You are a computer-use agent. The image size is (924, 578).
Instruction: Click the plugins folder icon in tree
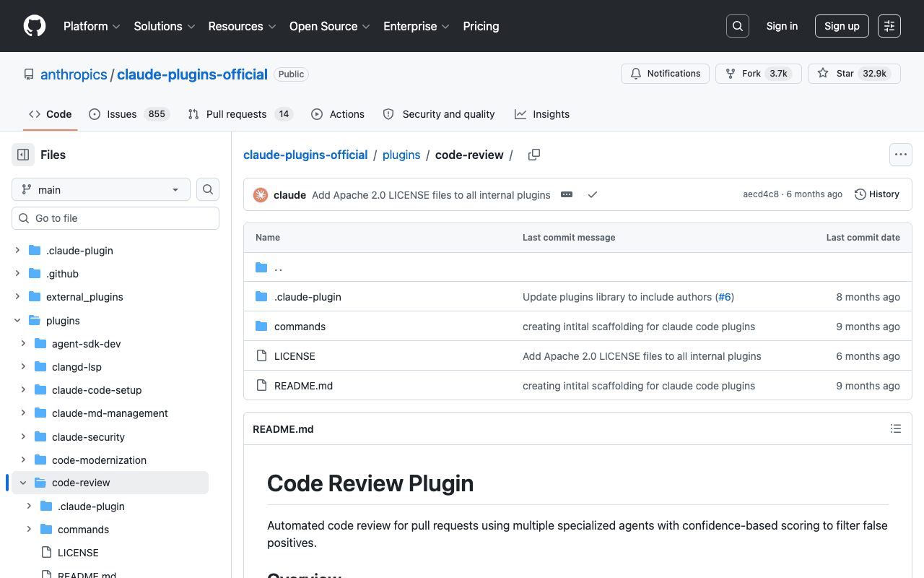pos(35,320)
